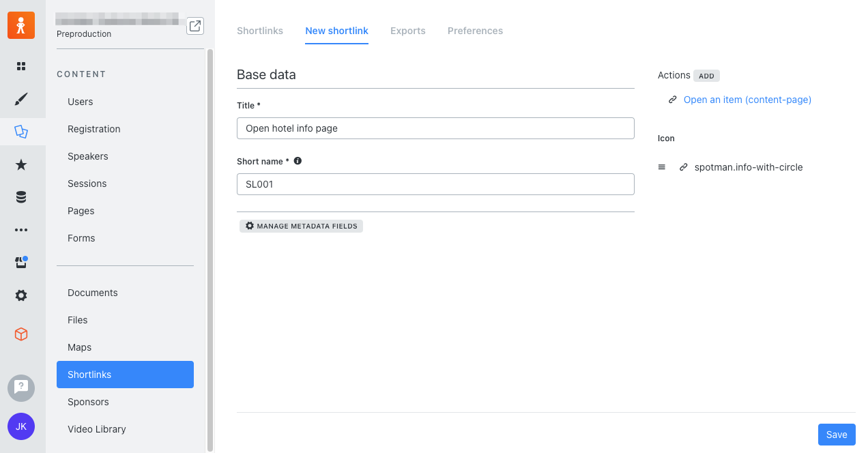This screenshot has height=453, width=868.
Task: Click the Save button
Action: [837, 435]
